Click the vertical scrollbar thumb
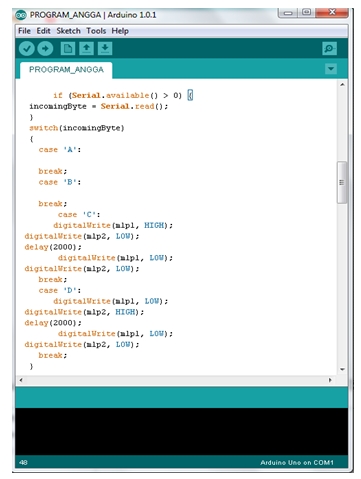 (342, 182)
